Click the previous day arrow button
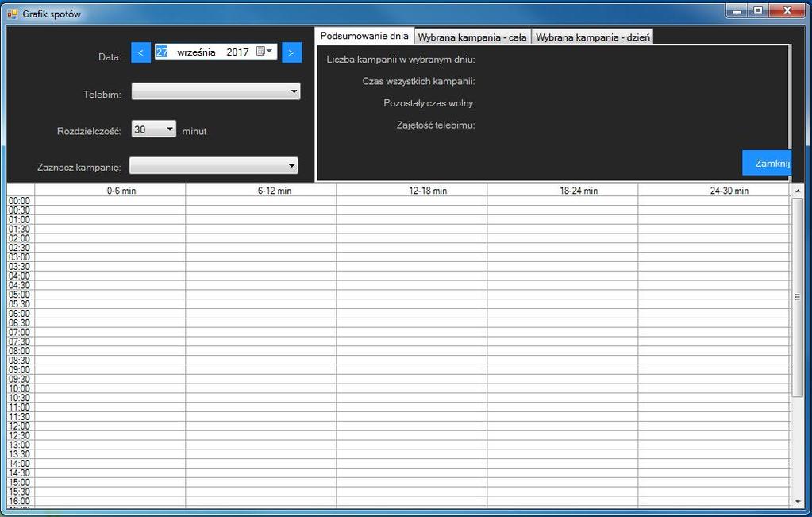The width and height of the screenshot is (812, 517). coord(140,52)
